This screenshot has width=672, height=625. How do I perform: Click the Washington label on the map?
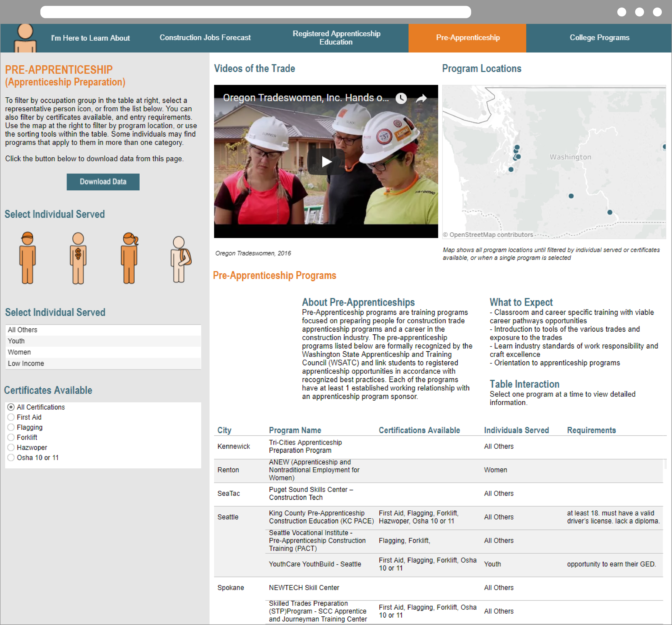(x=570, y=157)
